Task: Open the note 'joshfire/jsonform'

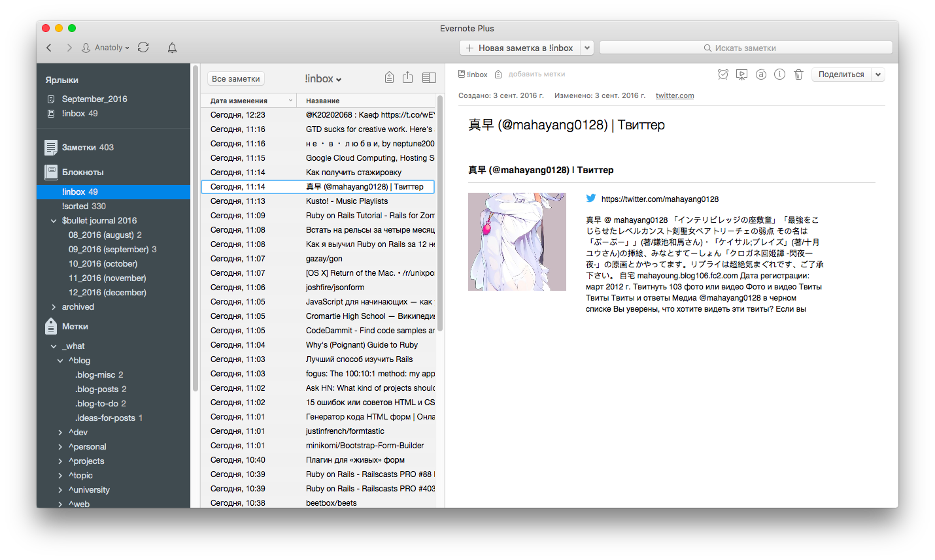Action: [x=318, y=288]
